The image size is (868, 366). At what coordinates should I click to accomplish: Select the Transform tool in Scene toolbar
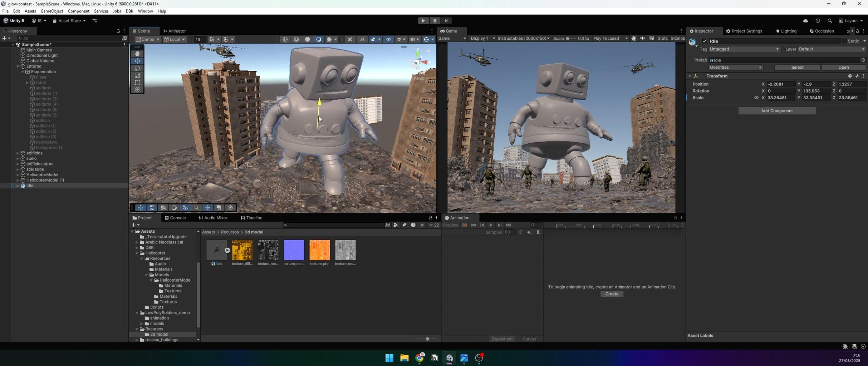(137, 89)
